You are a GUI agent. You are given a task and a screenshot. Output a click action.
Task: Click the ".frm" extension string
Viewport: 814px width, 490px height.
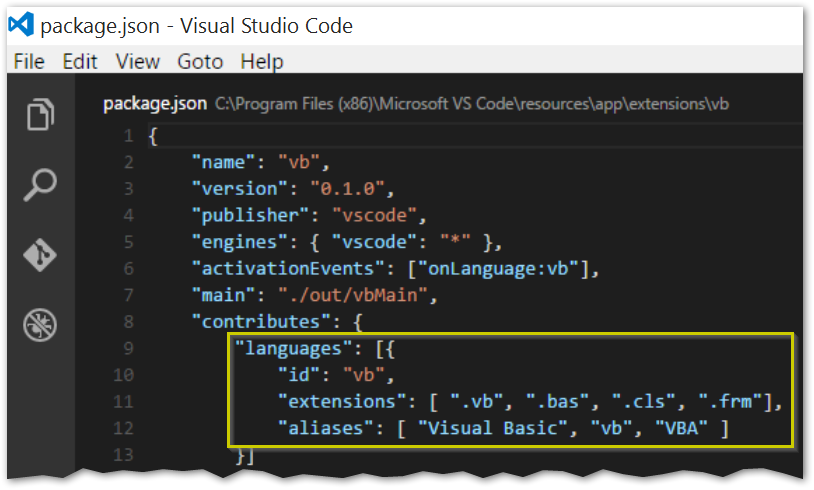(730, 401)
